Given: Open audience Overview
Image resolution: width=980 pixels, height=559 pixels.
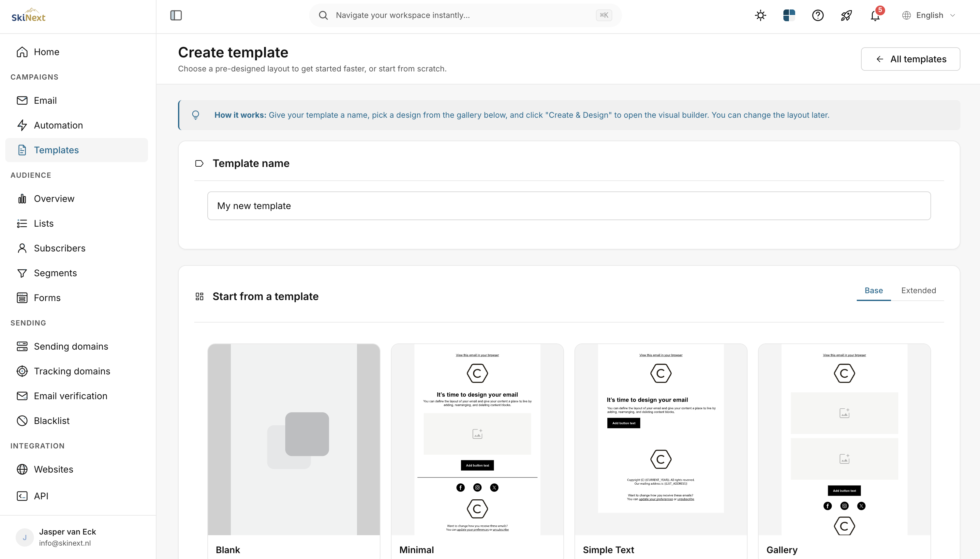Looking at the screenshot, I should [x=77, y=199].
